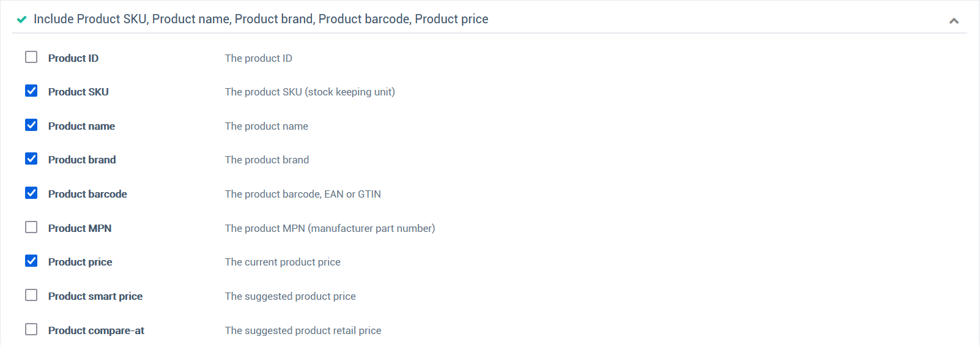This screenshot has width=980, height=350.
Task: Click 'The product SKU (stock keeping unit)' description
Action: click(x=310, y=92)
